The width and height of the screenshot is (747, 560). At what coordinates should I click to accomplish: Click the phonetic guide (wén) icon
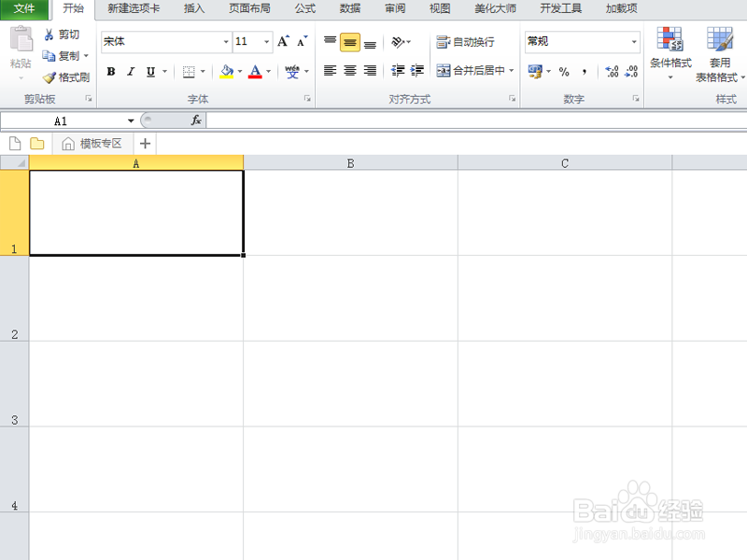click(292, 72)
